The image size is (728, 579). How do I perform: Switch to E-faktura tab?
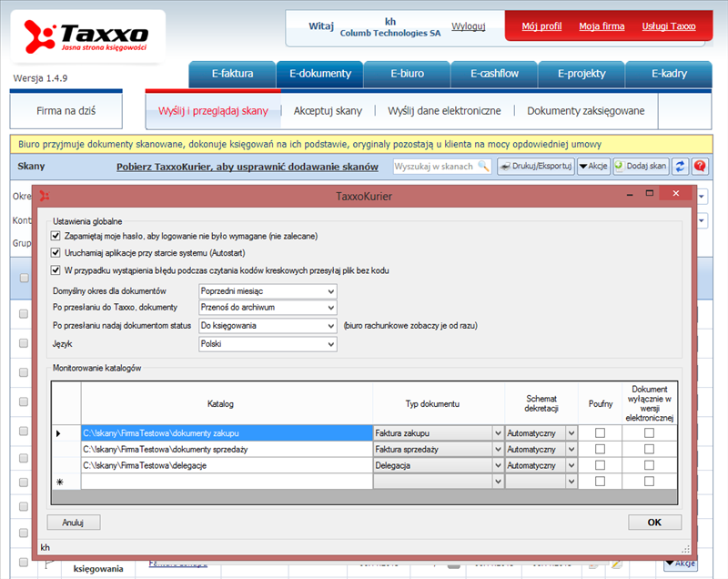coord(233,74)
